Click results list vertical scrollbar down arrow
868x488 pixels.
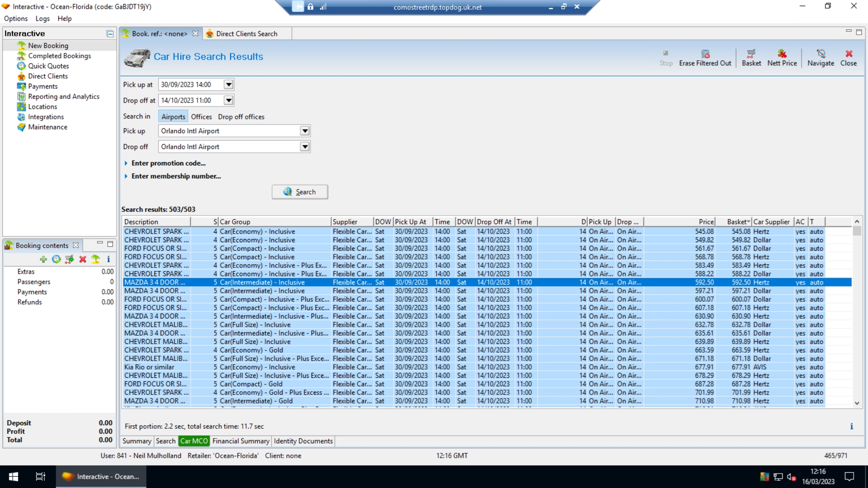coord(857,403)
